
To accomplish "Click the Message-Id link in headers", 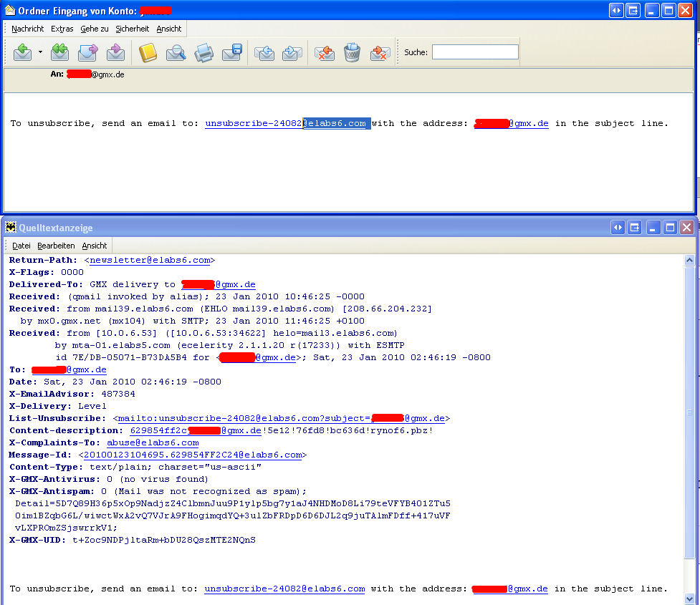I will (x=193, y=455).
